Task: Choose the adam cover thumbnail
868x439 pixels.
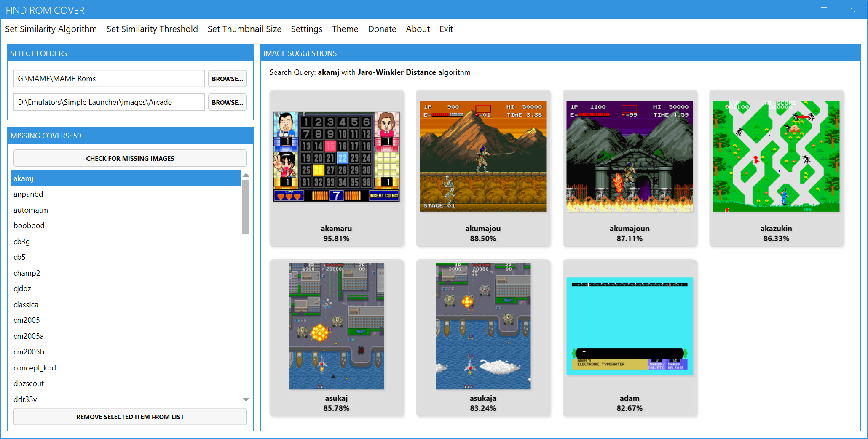Action: (x=630, y=326)
